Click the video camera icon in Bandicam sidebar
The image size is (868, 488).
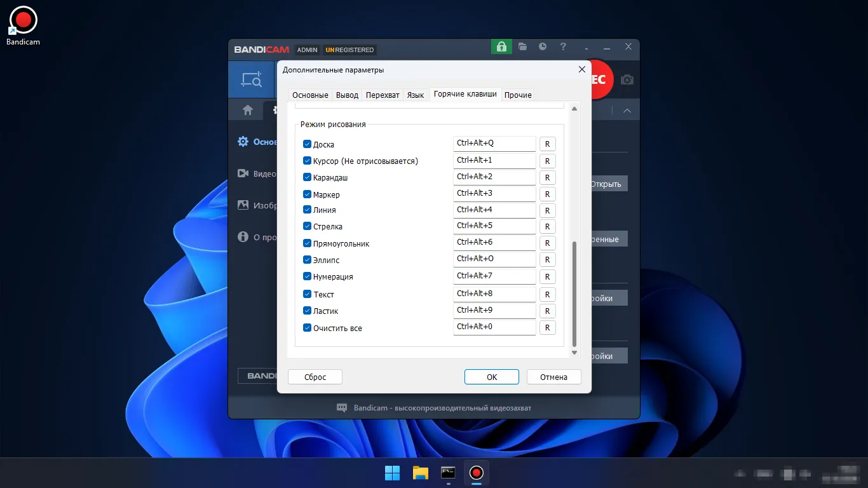(x=243, y=173)
